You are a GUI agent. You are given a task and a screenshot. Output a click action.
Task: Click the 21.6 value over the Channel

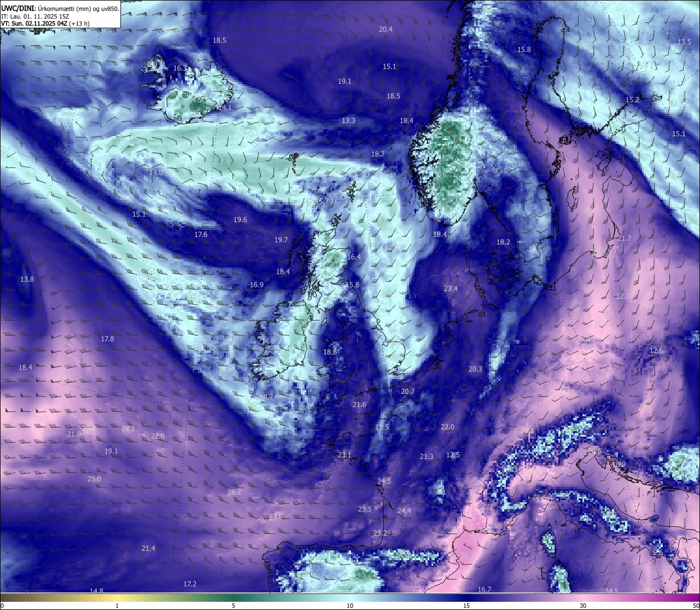(359, 404)
